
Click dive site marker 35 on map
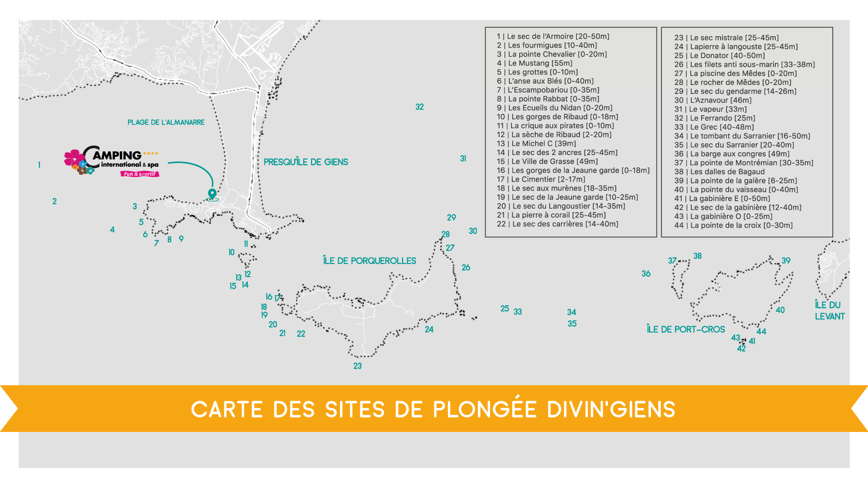pyautogui.click(x=572, y=324)
